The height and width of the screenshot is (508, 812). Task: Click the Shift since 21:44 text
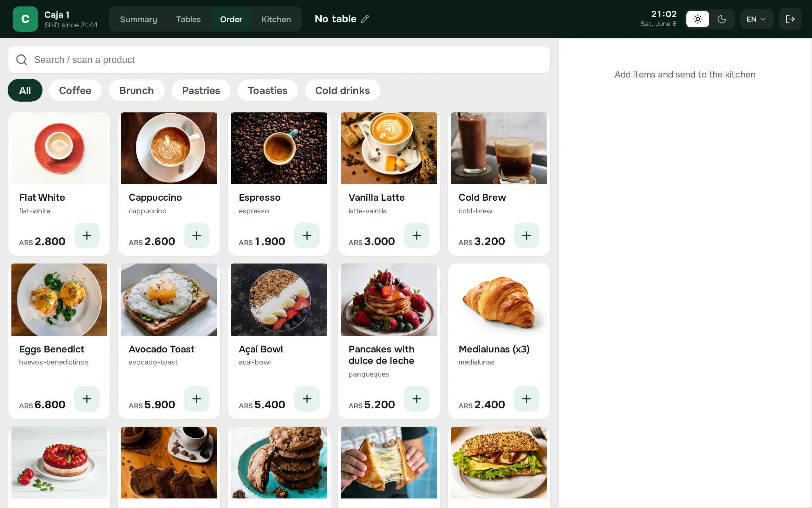pos(71,25)
